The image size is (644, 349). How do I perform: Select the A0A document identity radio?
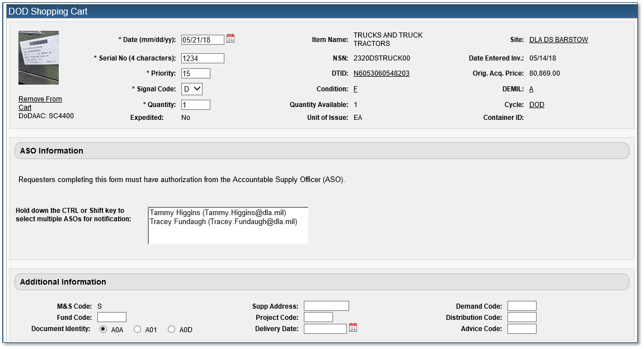click(x=103, y=329)
